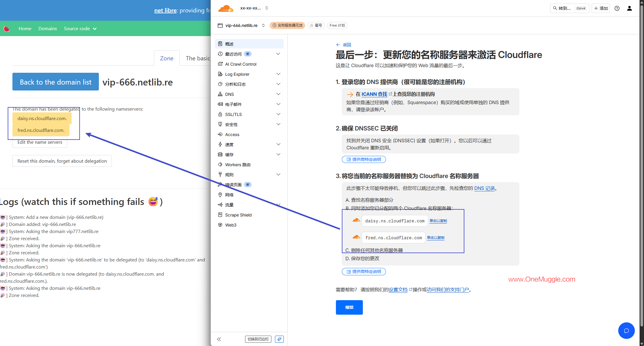Expand the 速度 chevron
The image size is (644, 346).
coord(278,144)
